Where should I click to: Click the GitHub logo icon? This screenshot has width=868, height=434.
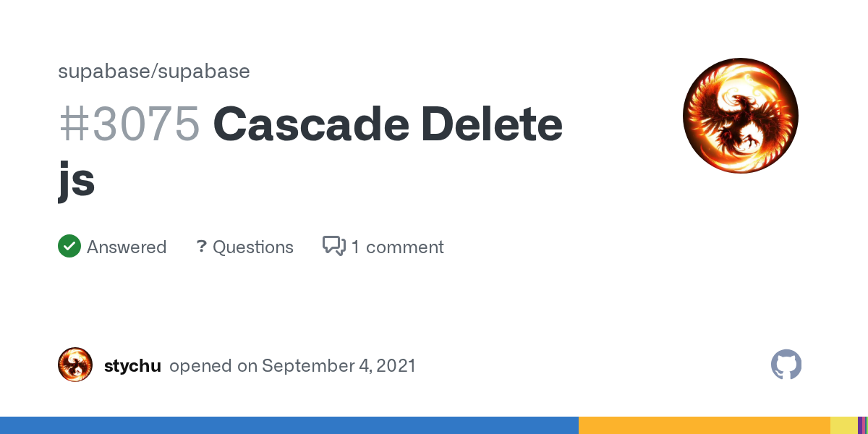coord(786,365)
